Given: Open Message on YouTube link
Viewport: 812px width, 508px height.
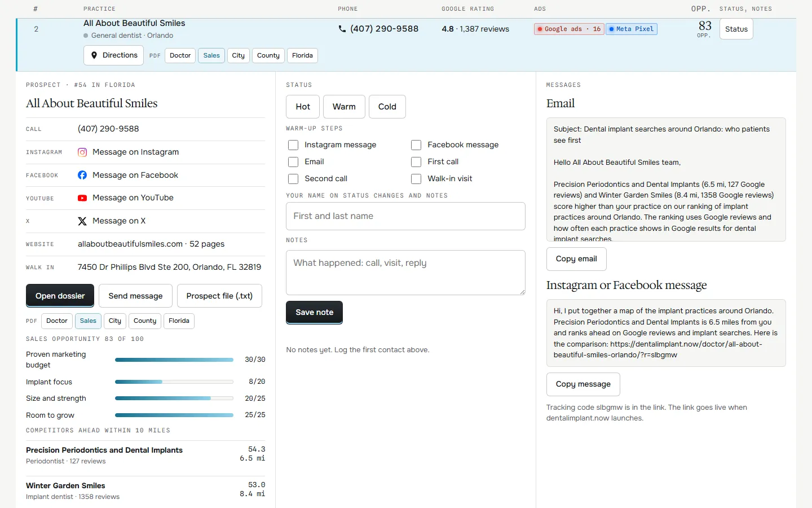Looking at the screenshot, I should click(133, 198).
